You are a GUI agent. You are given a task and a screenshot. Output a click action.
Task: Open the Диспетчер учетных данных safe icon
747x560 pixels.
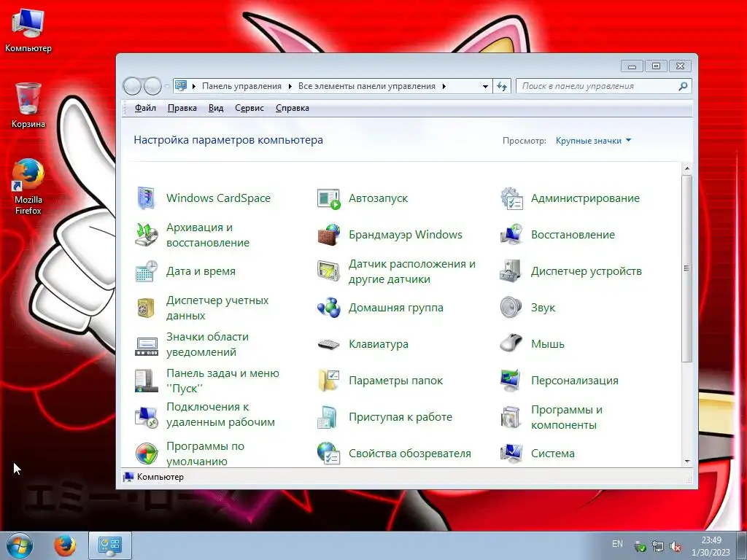pos(146,308)
